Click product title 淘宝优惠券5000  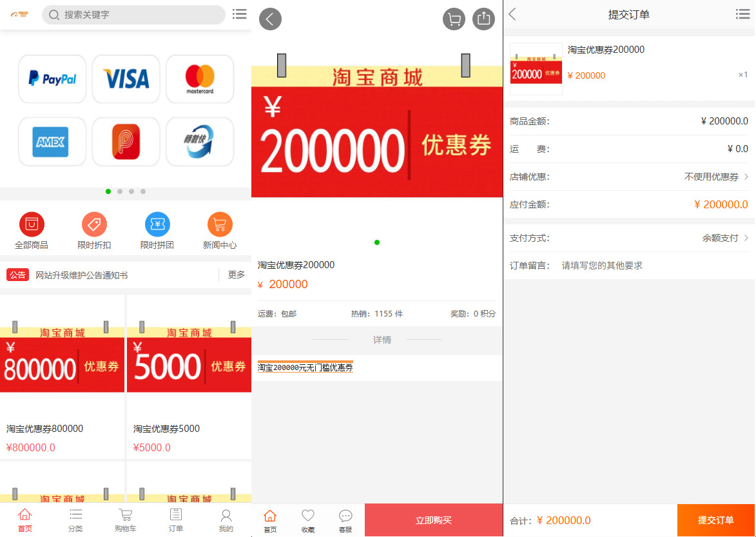click(166, 429)
